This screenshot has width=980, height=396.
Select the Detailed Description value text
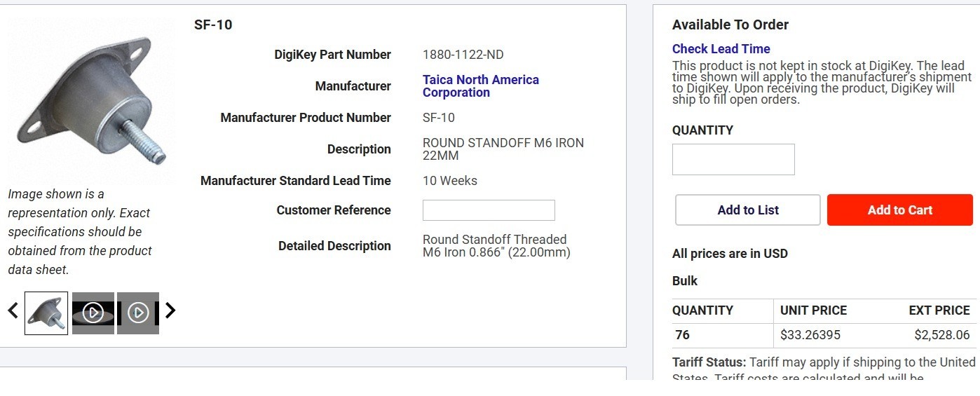(496, 246)
